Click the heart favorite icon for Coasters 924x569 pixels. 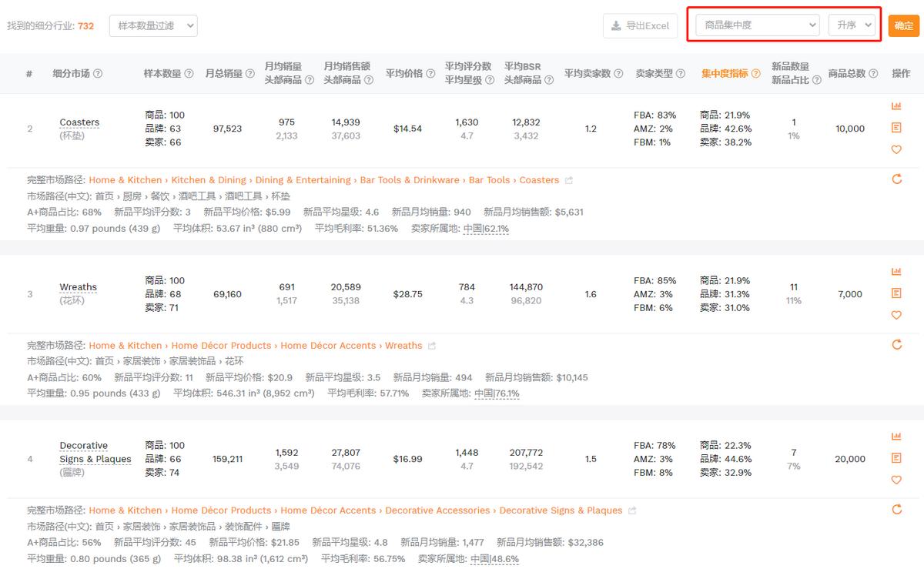point(896,149)
